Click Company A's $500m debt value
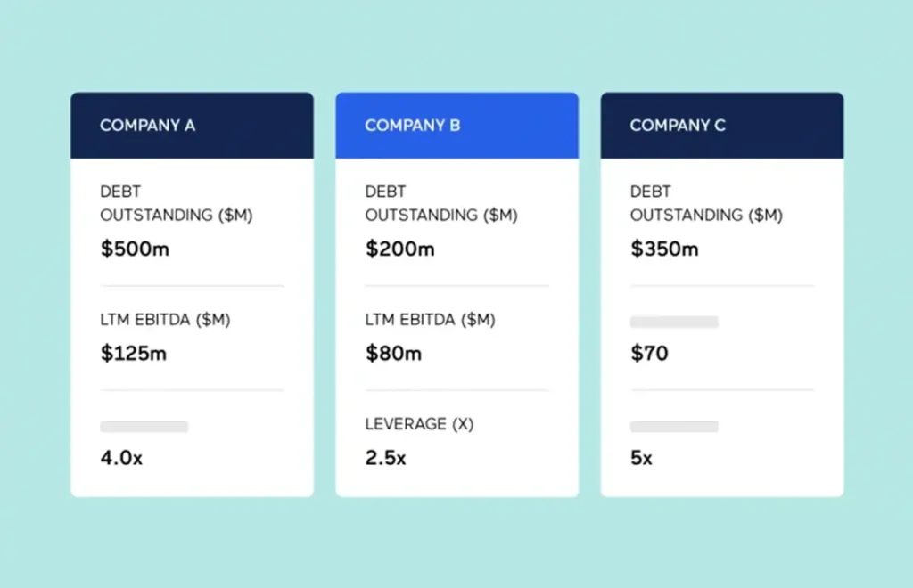 135,249
